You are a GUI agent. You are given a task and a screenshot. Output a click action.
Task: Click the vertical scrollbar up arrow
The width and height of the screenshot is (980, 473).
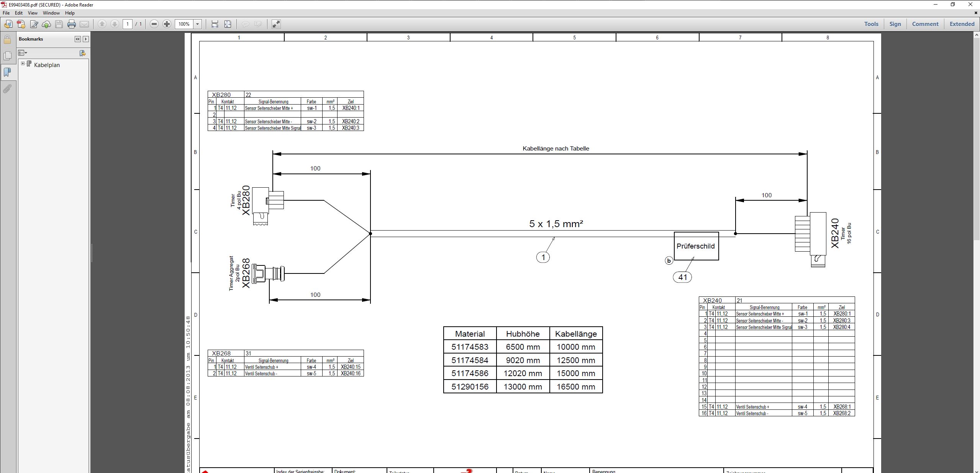tap(977, 35)
